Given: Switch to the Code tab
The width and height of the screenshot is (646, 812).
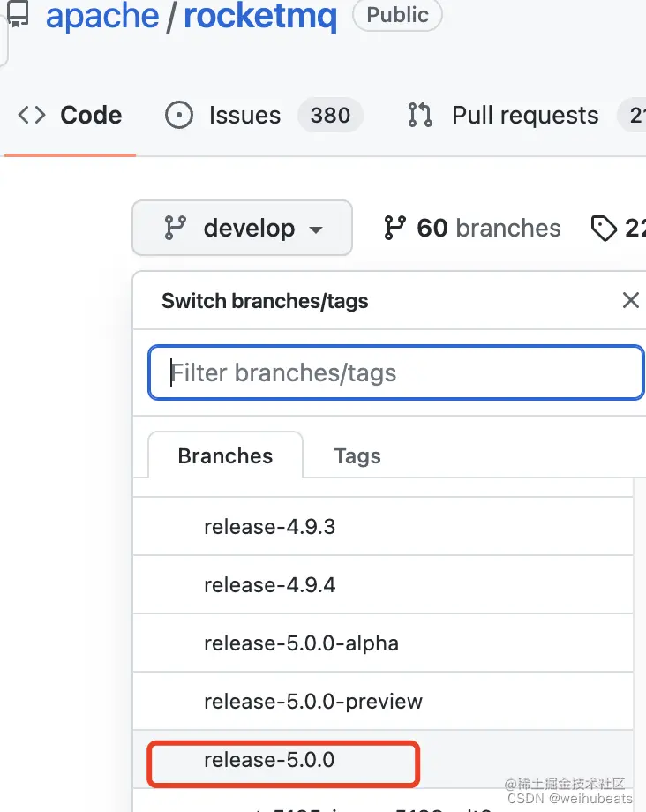Looking at the screenshot, I should tap(70, 115).
